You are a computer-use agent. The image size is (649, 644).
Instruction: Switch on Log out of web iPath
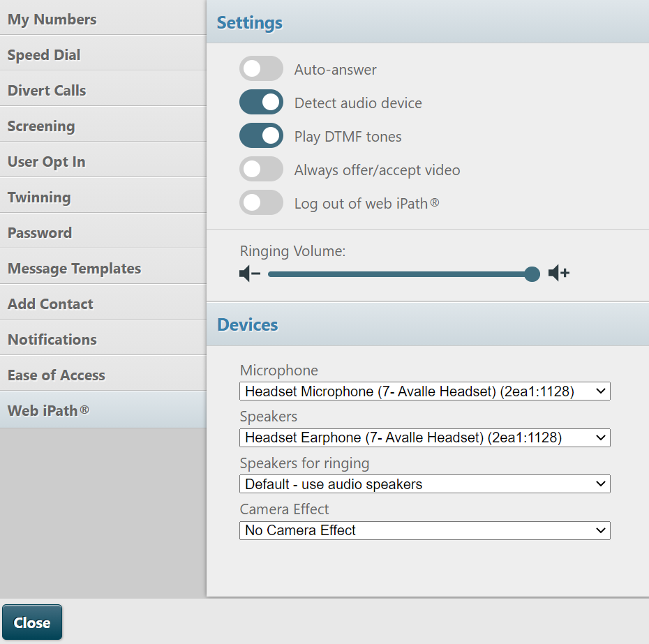tap(261, 202)
